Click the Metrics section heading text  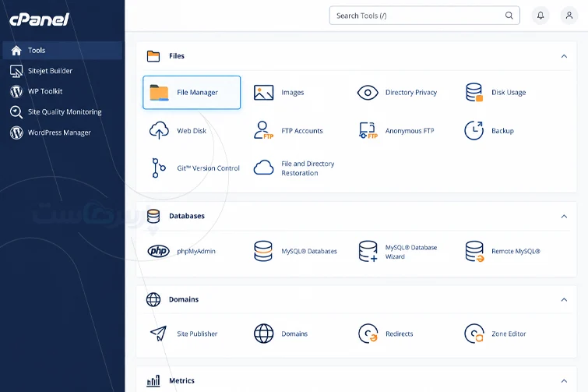point(181,381)
